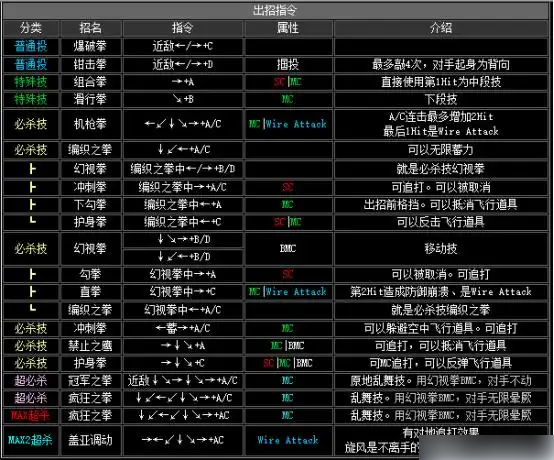Click the 出招指令 title header
The height and width of the screenshot is (460, 554).
(x=275, y=10)
